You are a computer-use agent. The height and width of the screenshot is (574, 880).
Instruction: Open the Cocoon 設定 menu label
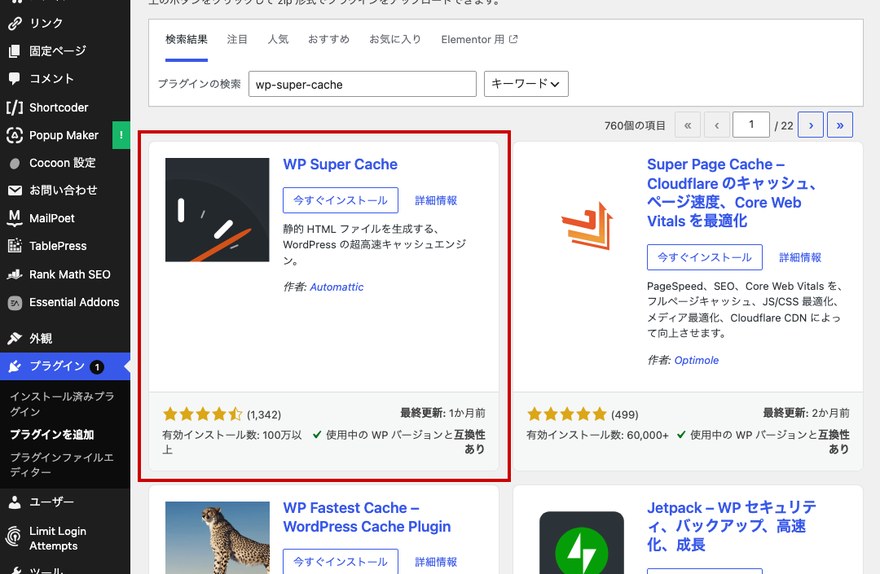[x=62, y=163]
